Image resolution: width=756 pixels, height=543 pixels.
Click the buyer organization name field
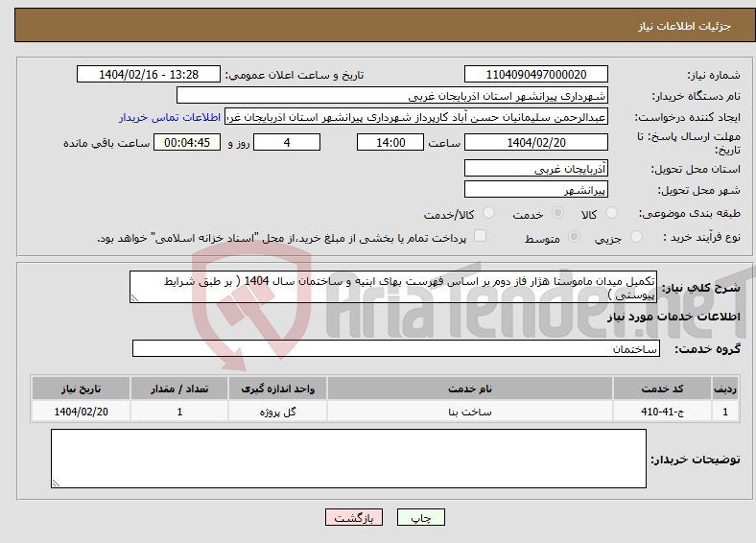[392, 96]
